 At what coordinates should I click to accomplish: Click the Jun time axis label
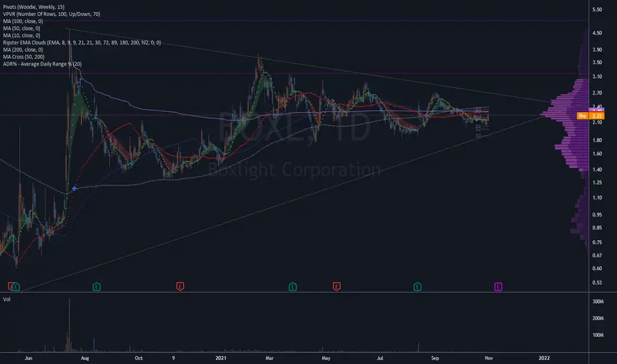pos(28,358)
